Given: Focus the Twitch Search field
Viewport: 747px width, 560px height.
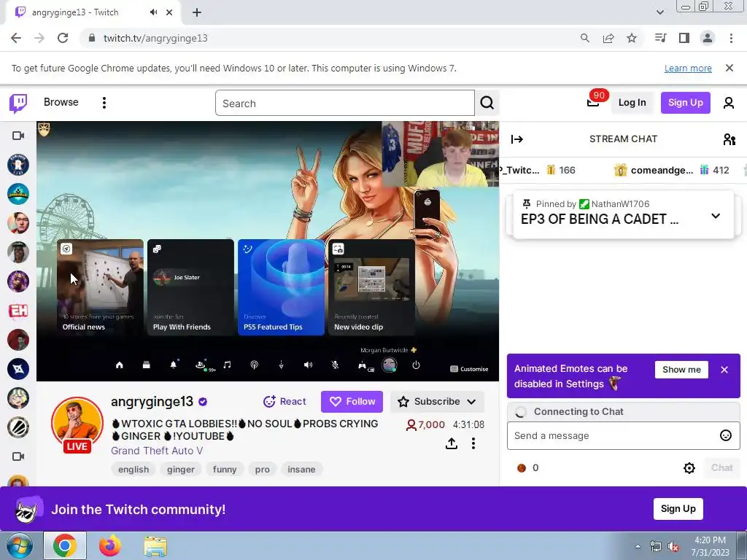Looking at the screenshot, I should 345,103.
